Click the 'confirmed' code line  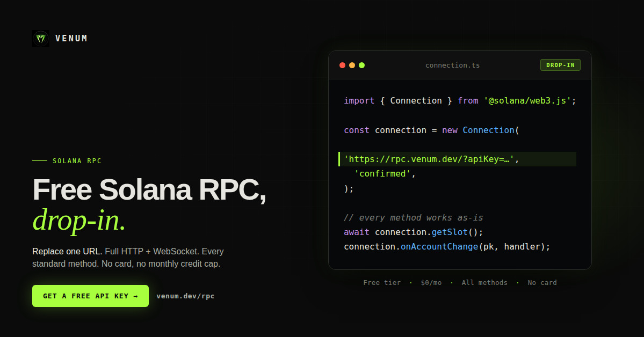385,174
